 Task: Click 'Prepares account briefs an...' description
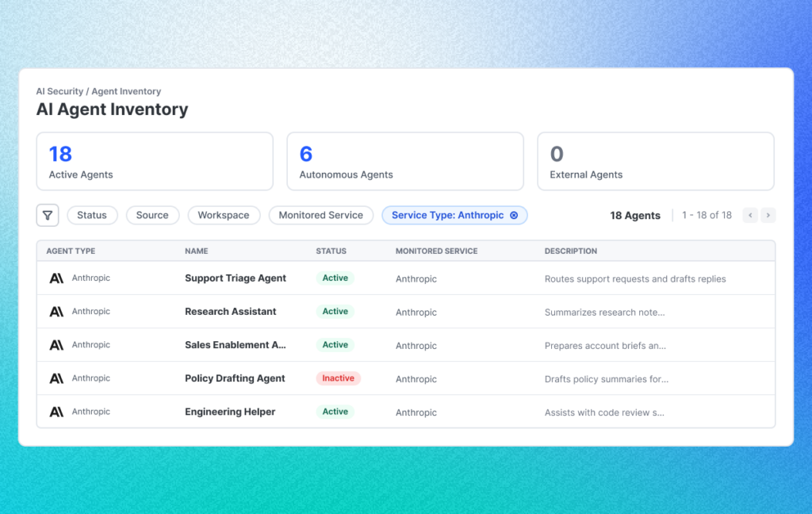point(605,346)
